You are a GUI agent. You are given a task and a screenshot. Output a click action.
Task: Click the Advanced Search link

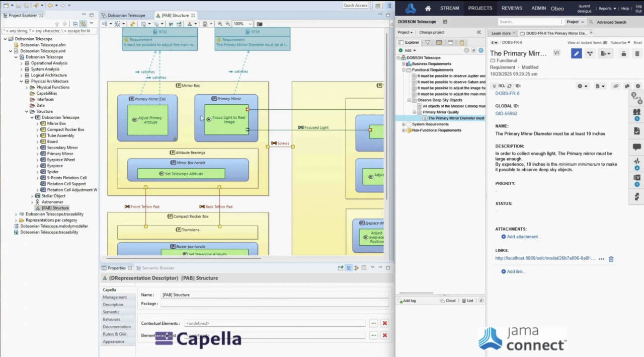[611, 22]
